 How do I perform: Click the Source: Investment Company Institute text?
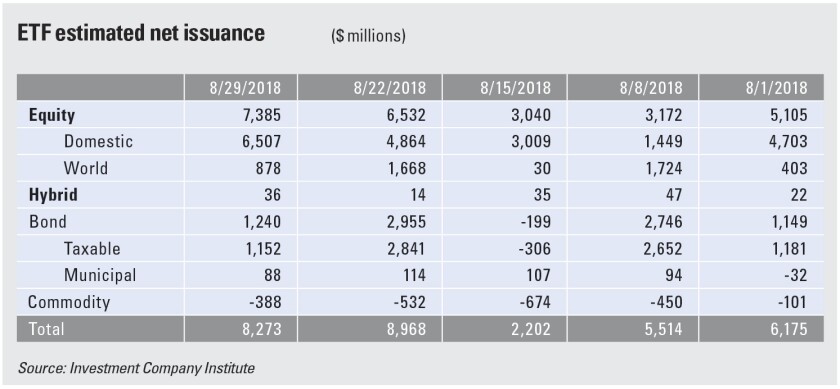pyautogui.click(x=136, y=369)
